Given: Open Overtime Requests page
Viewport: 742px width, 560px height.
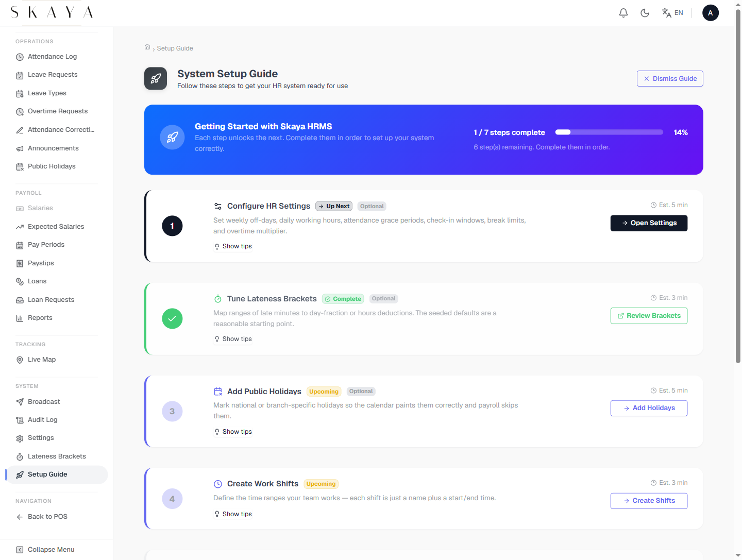Looking at the screenshot, I should [x=57, y=111].
